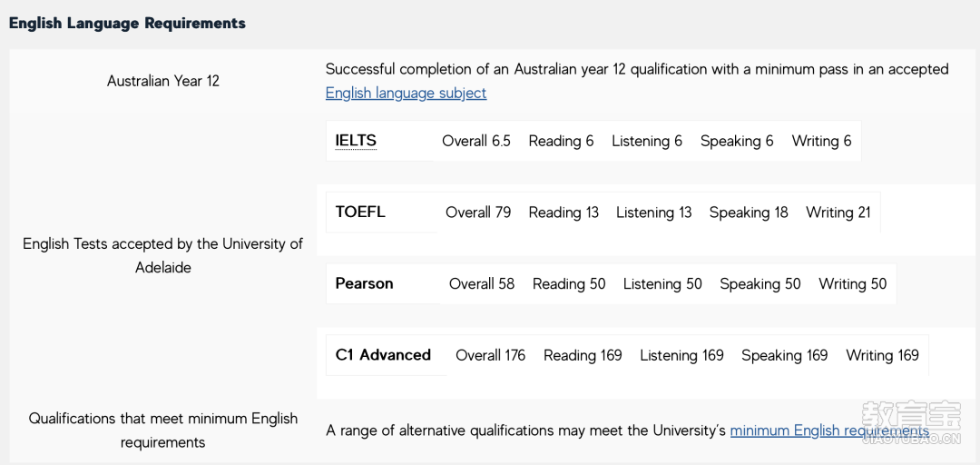
Task: Click the TOEFL Speaking 18 score
Action: tap(749, 213)
